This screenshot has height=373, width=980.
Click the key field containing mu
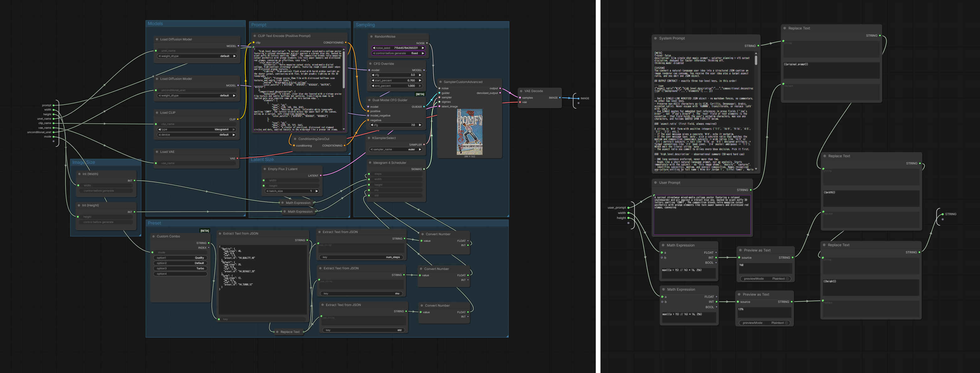pyautogui.click(x=361, y=293)
